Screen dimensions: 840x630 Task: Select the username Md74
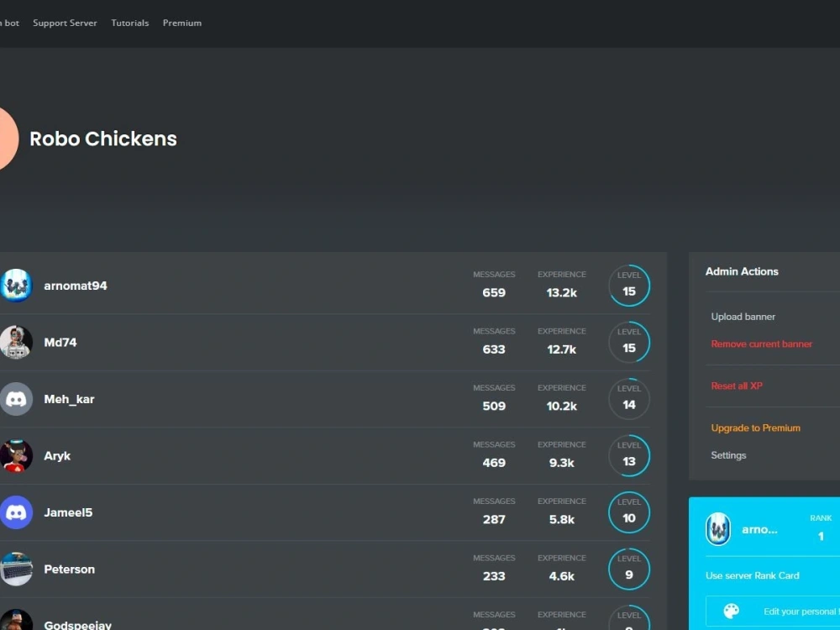point(60,343)
